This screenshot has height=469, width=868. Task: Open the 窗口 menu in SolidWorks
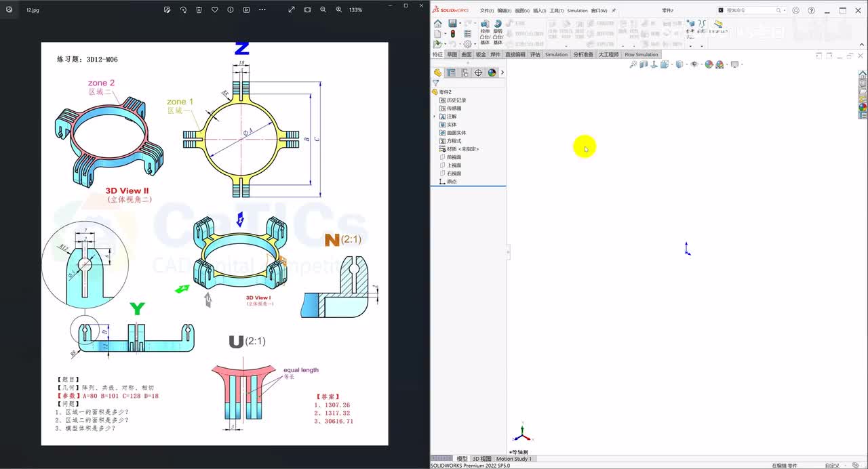point(599,11)
